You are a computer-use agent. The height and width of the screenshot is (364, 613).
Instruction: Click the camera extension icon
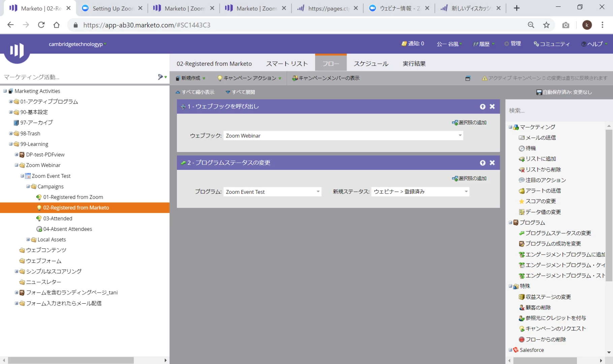[x=565, y=25]
